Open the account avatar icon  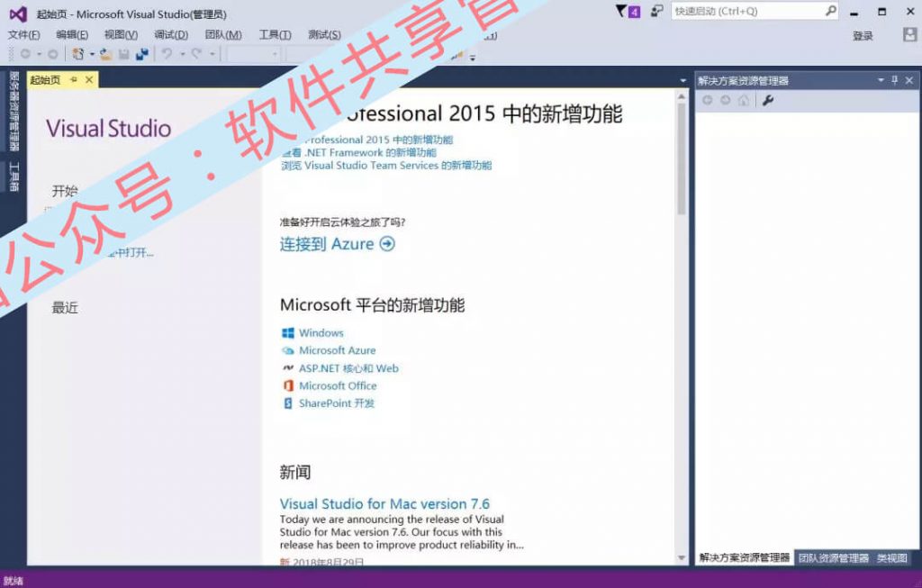click(909, 35)
